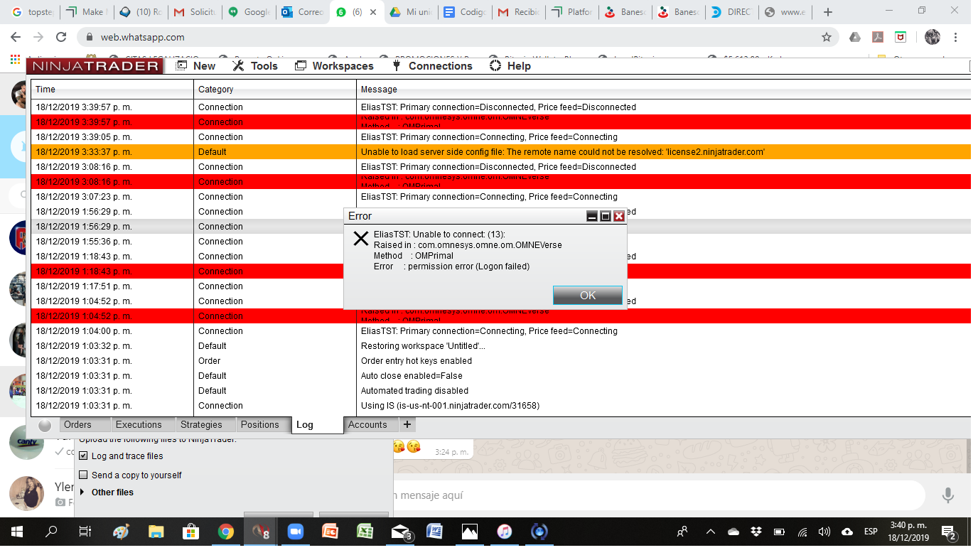
Task: Check Send a copy to yourself
Action: 84,475
